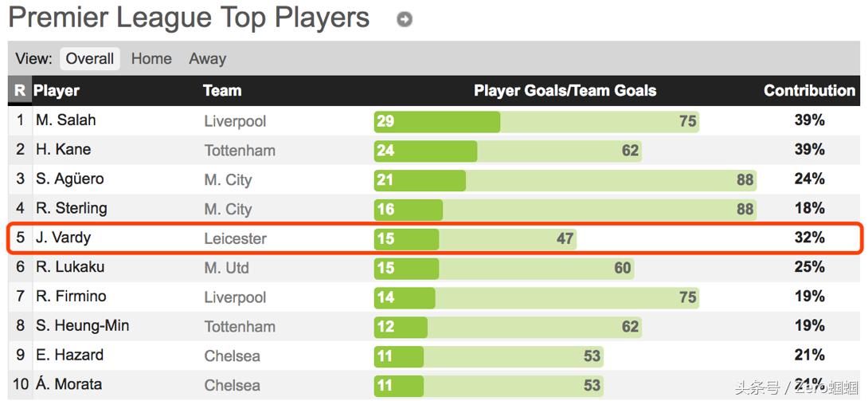Click the Player Goals/Team Goals header

pos(565,91)
